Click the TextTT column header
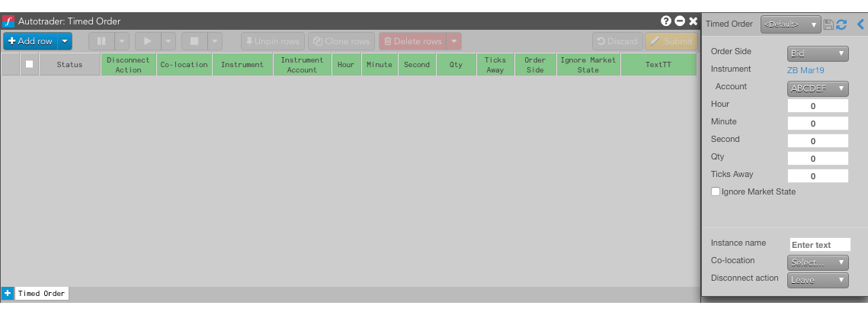 [x=658, y=64]
